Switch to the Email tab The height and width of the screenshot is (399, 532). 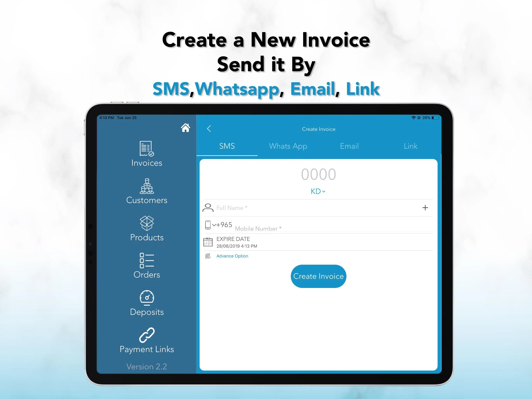[x=349, y=146]
